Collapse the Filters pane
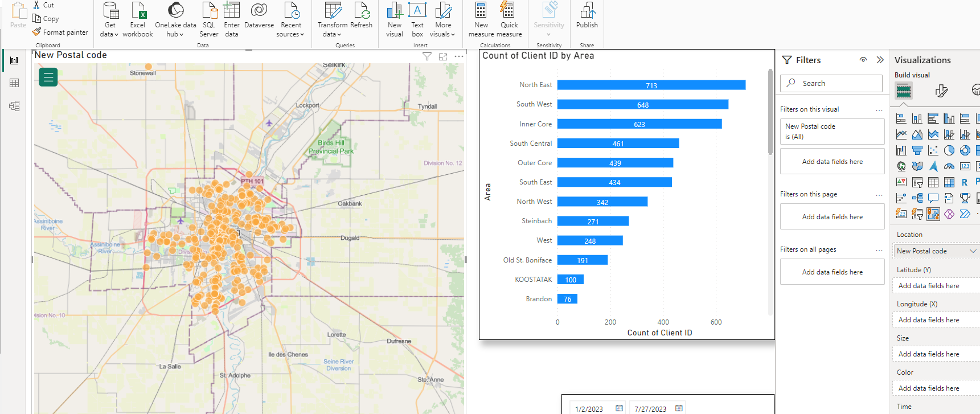980x414 pixels. [x=880, y=60]
